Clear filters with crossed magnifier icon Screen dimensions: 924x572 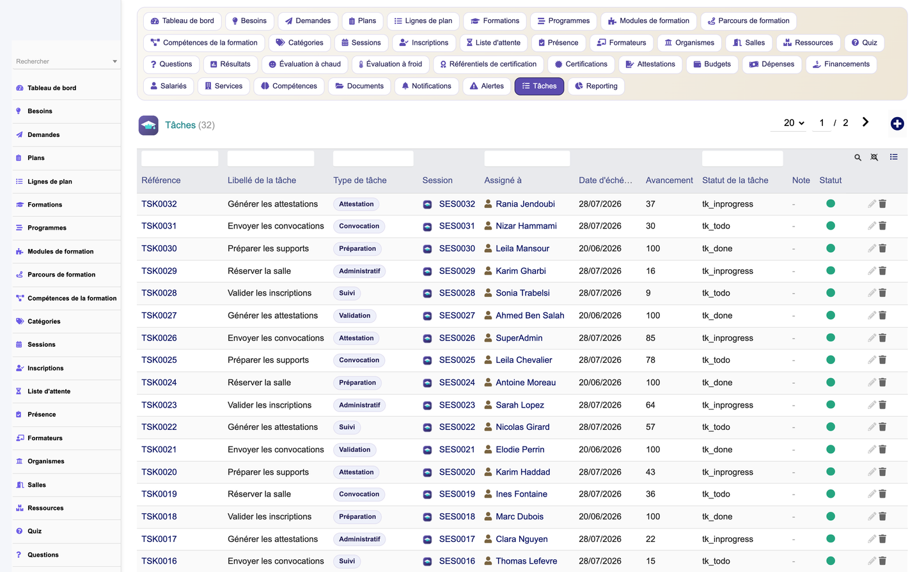(874, 157)
